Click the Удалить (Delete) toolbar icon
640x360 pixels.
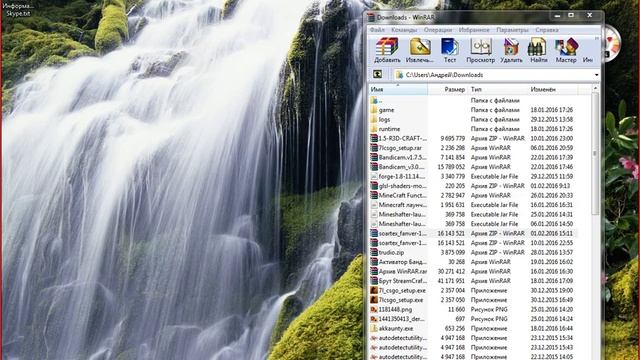tap(511, 50)
